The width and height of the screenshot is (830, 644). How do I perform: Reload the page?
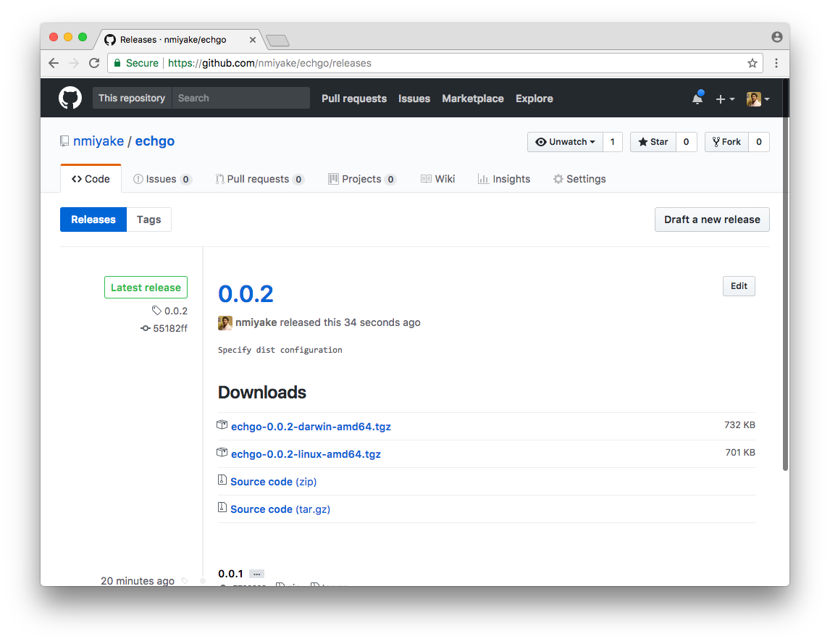tap(94, 63)
